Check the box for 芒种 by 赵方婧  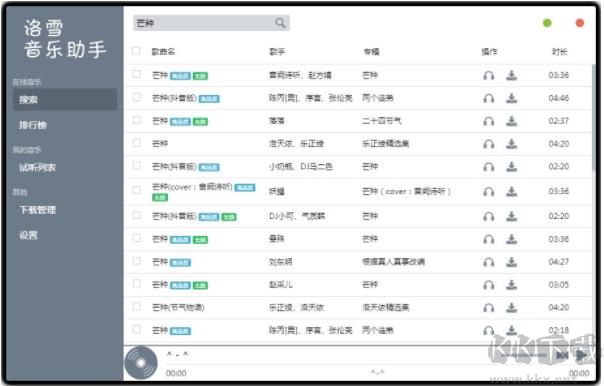137,74
